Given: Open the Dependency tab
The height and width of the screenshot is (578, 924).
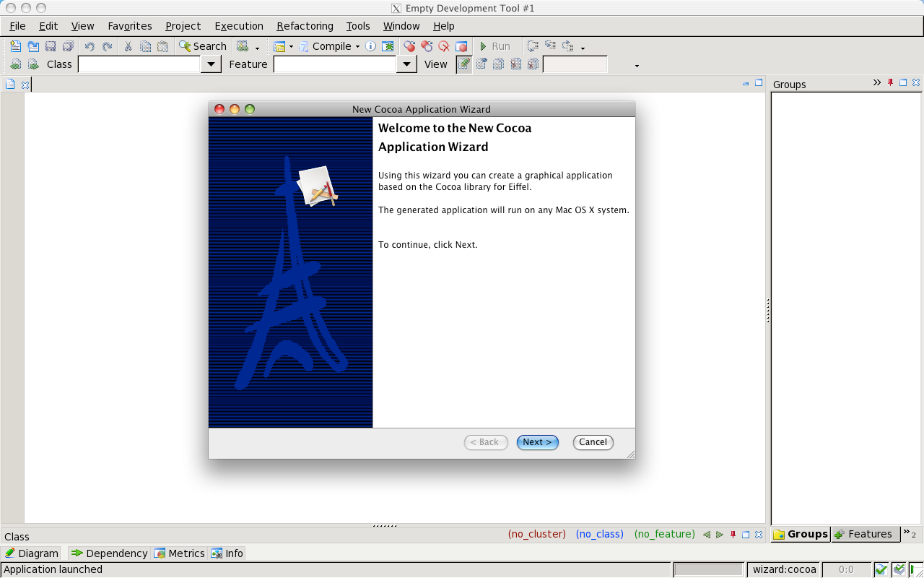Looking at the screenshot, I should (109, 553).
